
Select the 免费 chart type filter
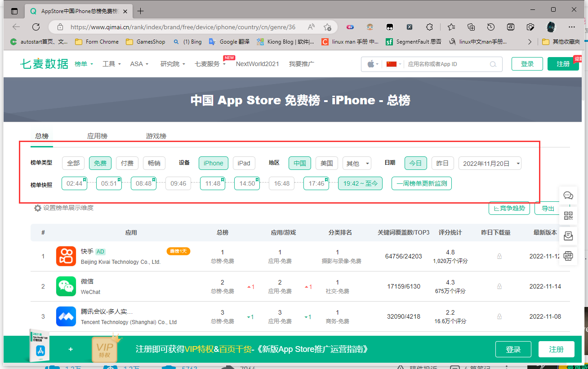point(100,163)
